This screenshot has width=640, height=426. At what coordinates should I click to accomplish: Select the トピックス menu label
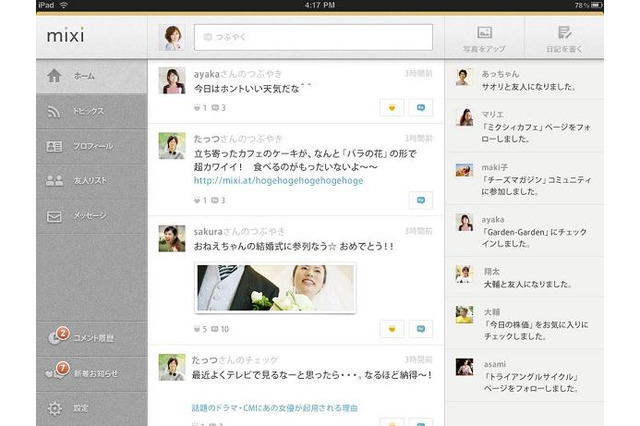[x=89, y=111]
